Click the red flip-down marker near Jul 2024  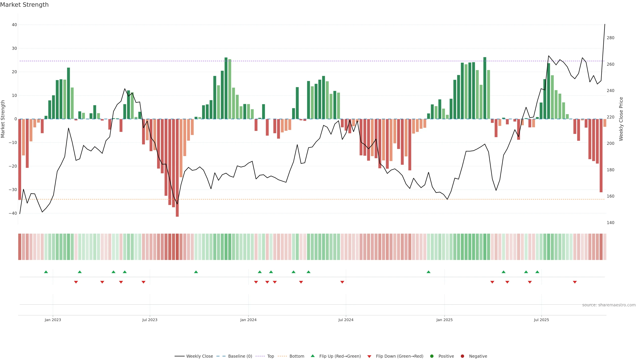pyautogui.click(x=342, y=282)
